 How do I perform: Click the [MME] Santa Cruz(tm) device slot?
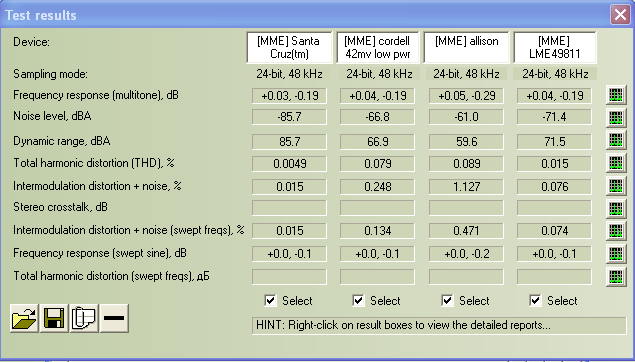click(289, 47)
